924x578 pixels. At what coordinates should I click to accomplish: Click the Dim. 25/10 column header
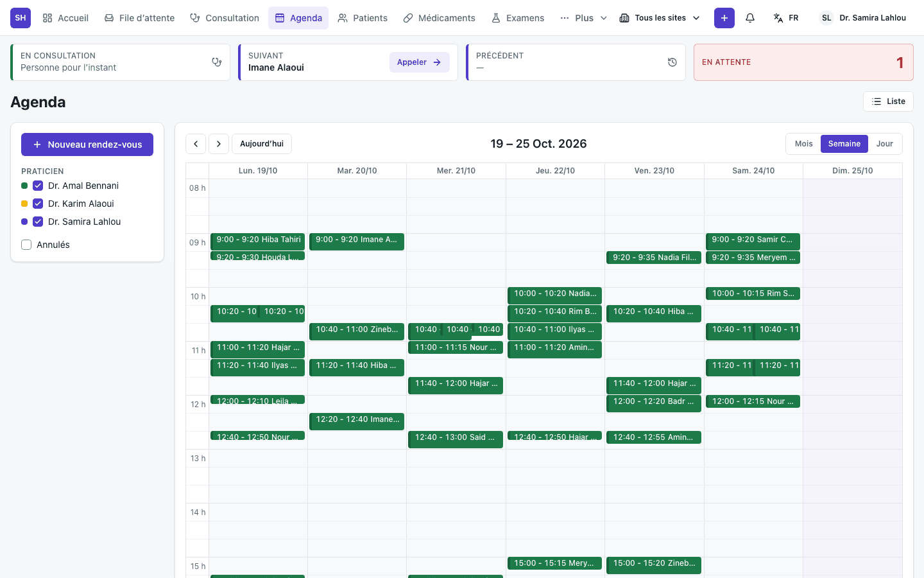[853, 171]
